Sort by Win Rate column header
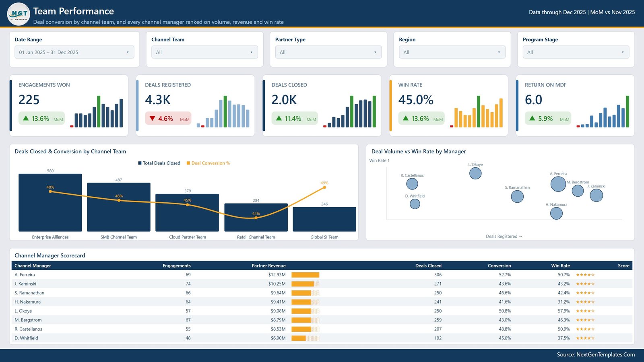This screenshot has width=644, height=362. pos(560,266)
